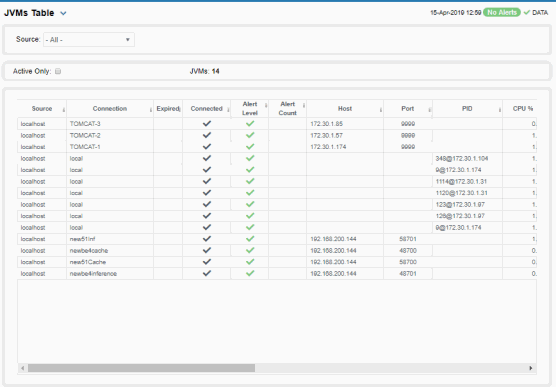Click Alert Level checkmark for newbe4inference row
The image size is (556, 387).
pos(250,273)
